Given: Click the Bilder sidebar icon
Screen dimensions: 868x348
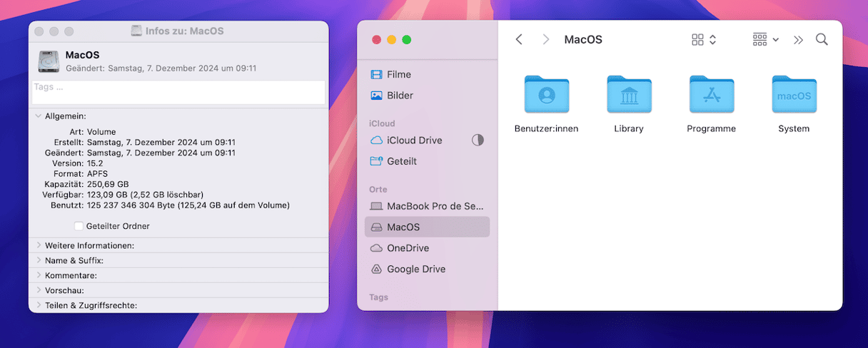Looking at the screenshot, I should (x=376, y=96).
